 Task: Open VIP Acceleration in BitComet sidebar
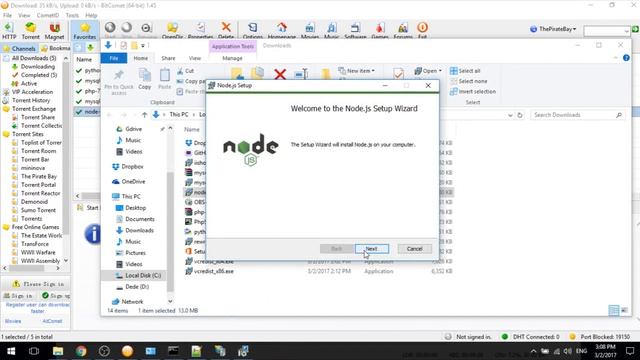32,92
